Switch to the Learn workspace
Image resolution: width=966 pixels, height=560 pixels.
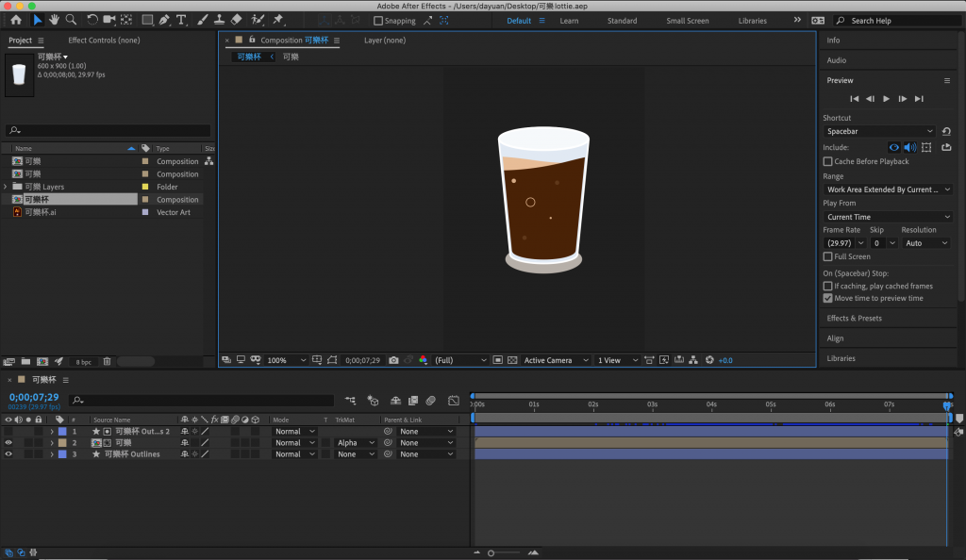click(x=569, y=21)
